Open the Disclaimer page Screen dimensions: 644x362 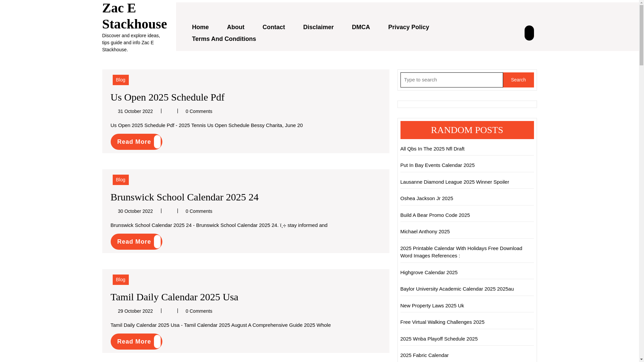(318, 27)
